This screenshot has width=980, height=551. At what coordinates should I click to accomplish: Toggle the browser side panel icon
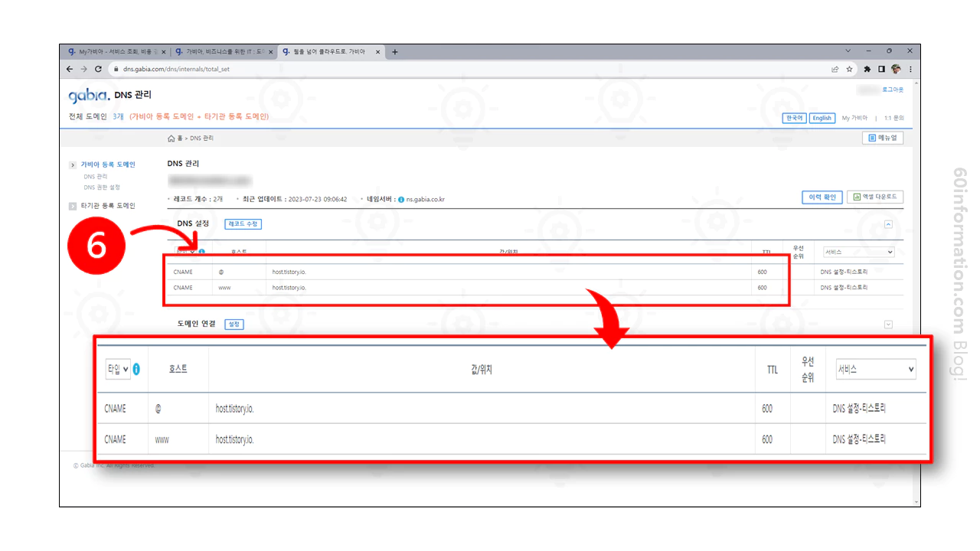[881, 69]
